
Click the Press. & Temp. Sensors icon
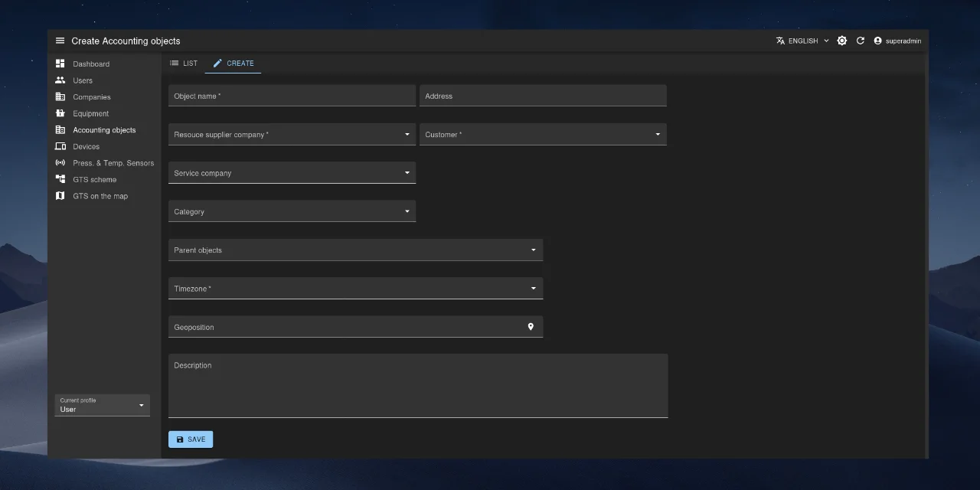(x=60, y=163)
